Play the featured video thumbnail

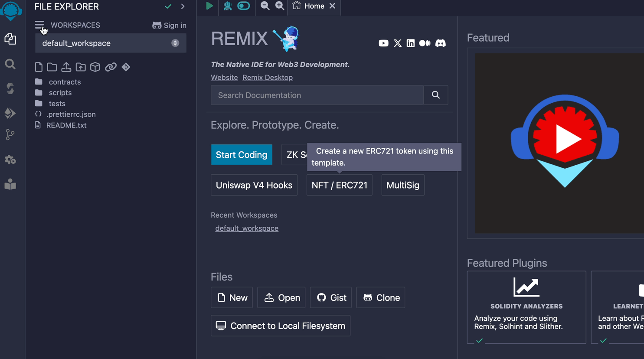(565, 140)
